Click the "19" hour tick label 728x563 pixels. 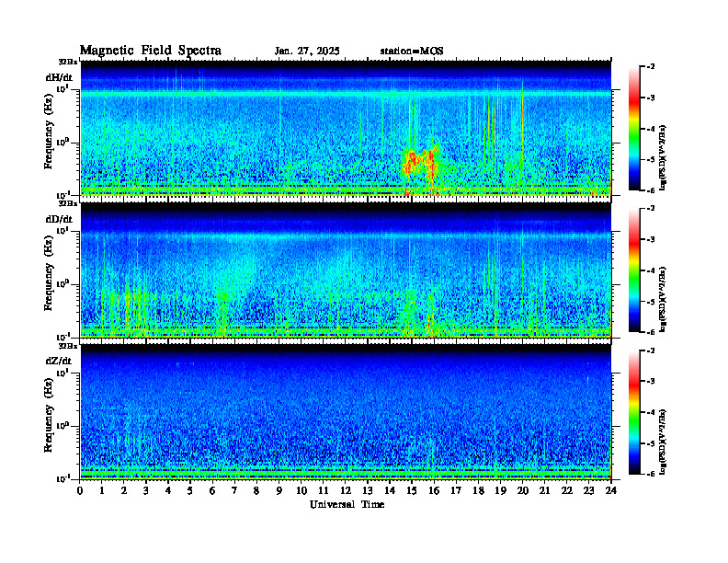click(500, 491)
